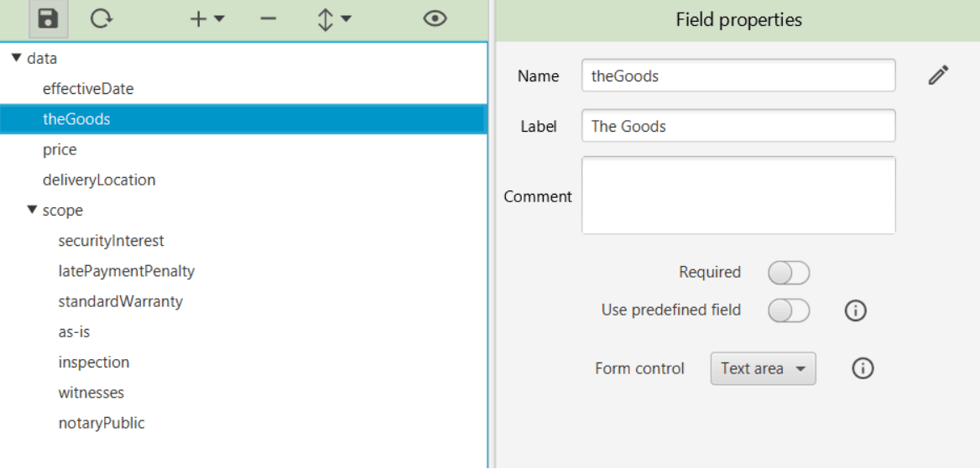This screenshot has height=469, width=980.
Task: Enable the Use predefined field switch
Action: [x=789, y=310]
